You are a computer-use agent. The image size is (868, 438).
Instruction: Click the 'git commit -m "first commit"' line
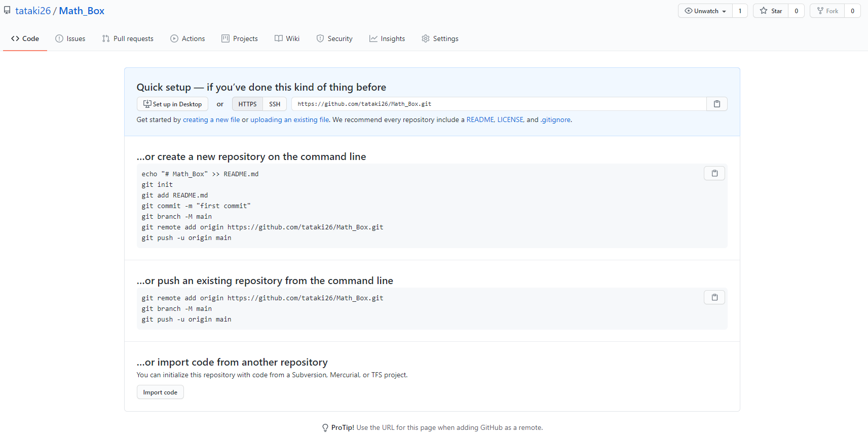pos(196,206)
